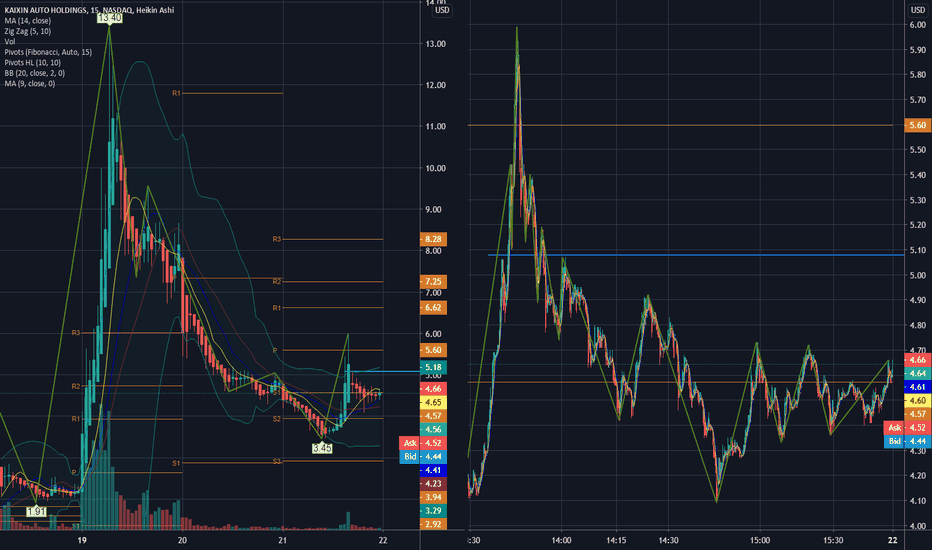Select the MA (9, close, 0) legend

pos(30,84)
